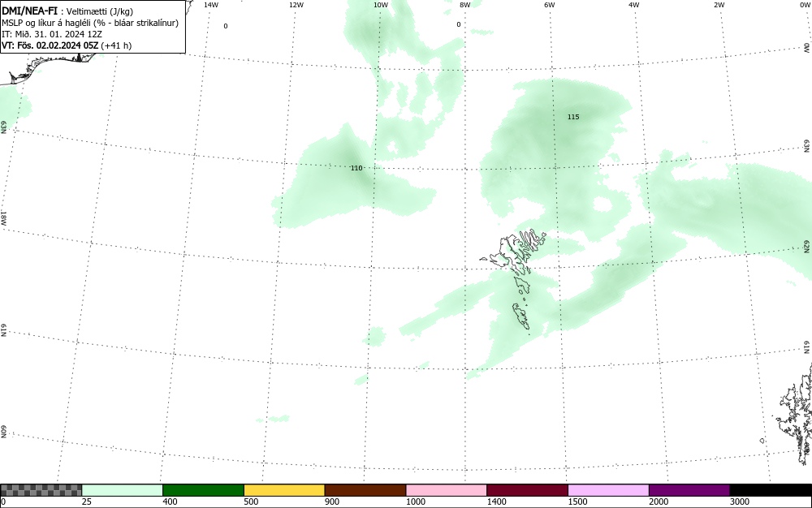Click the legend value label 500

[x=251, y=502]
